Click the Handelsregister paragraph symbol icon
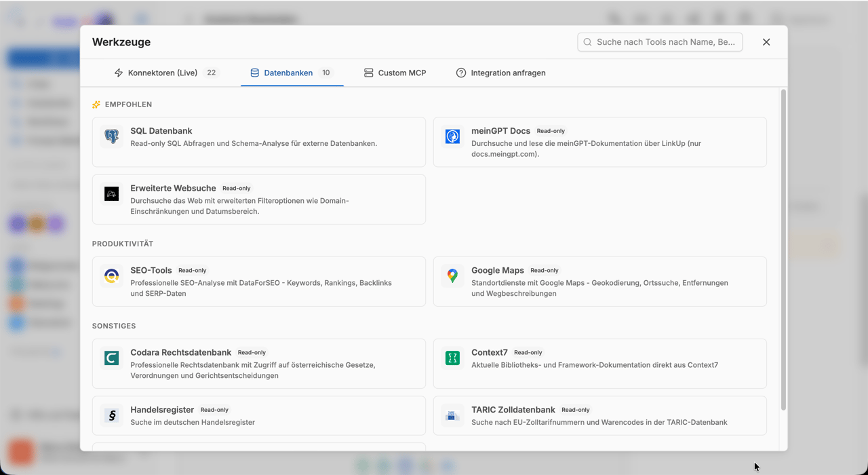 pos(112,415)
